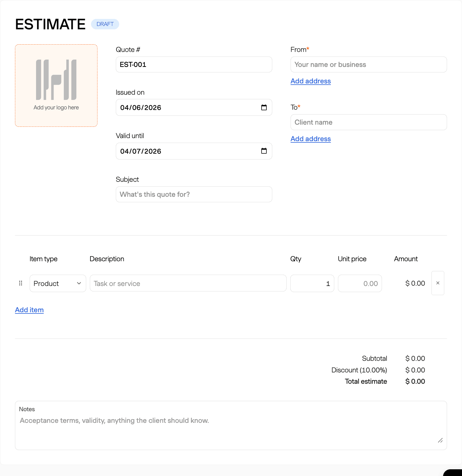Grab the line item drag handle icon

pyautogui.click(x=21, y=283)
